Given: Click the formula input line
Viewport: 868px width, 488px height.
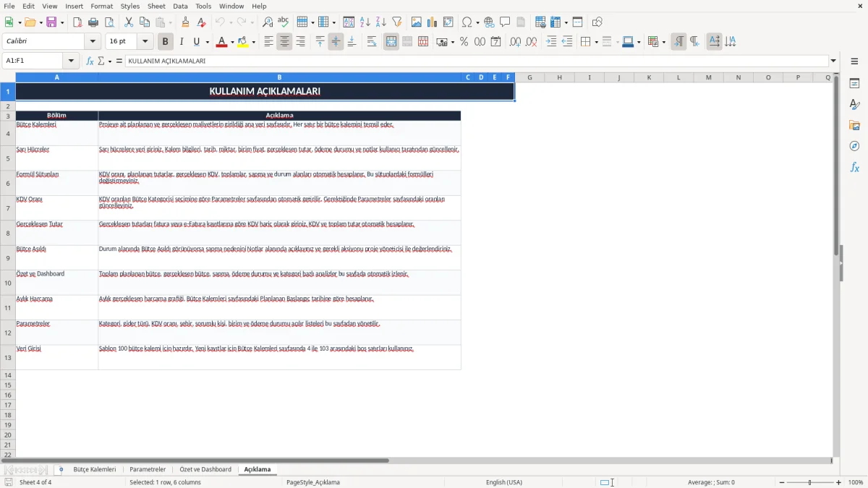Looking at the screenshot, I should tap(477, 61).
